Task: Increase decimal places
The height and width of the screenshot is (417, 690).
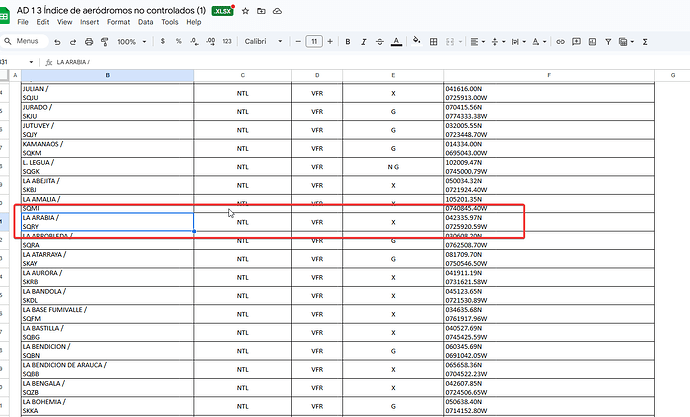Action: tap(211, 41)
